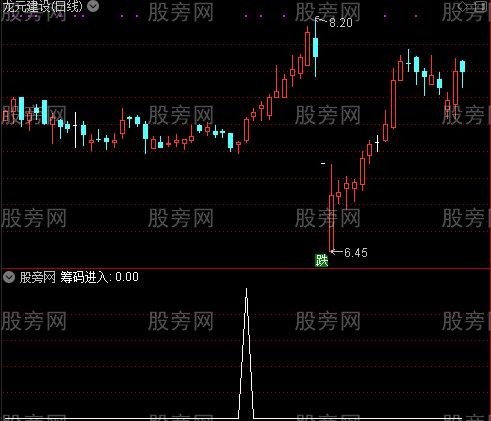
Task: Click the window icon in the chart's top-right corner
Action: 480,6
